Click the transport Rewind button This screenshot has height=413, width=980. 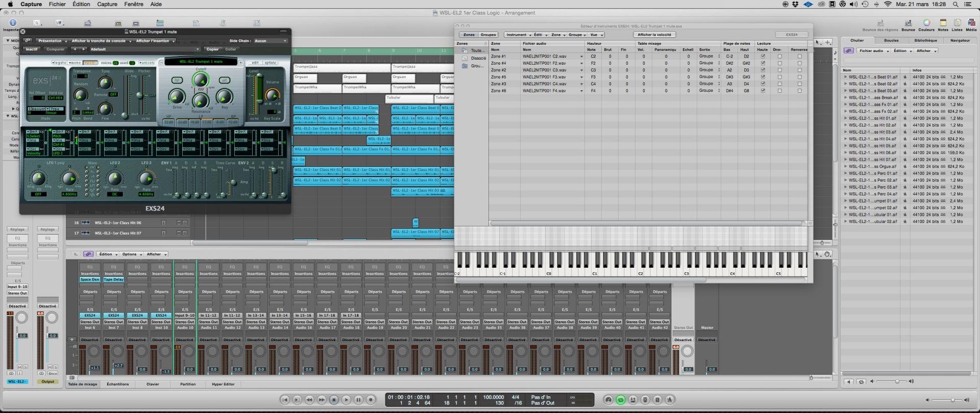tap(309, 400)
